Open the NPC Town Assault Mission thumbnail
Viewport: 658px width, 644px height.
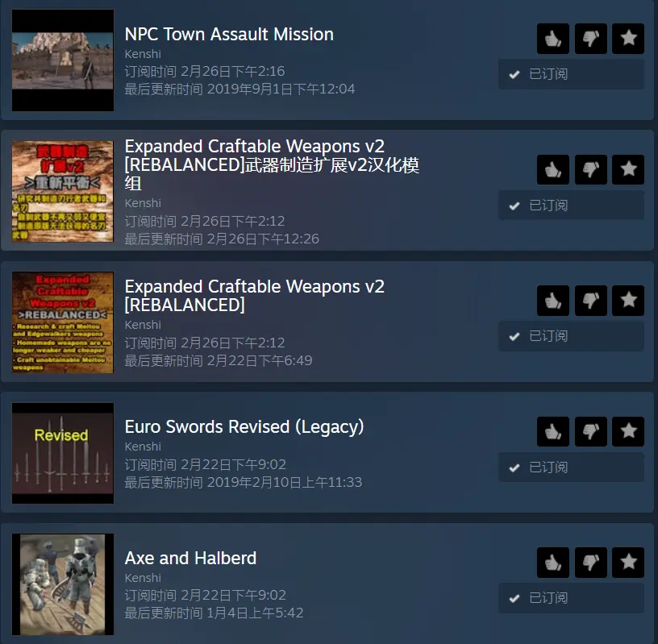[63, 60]
